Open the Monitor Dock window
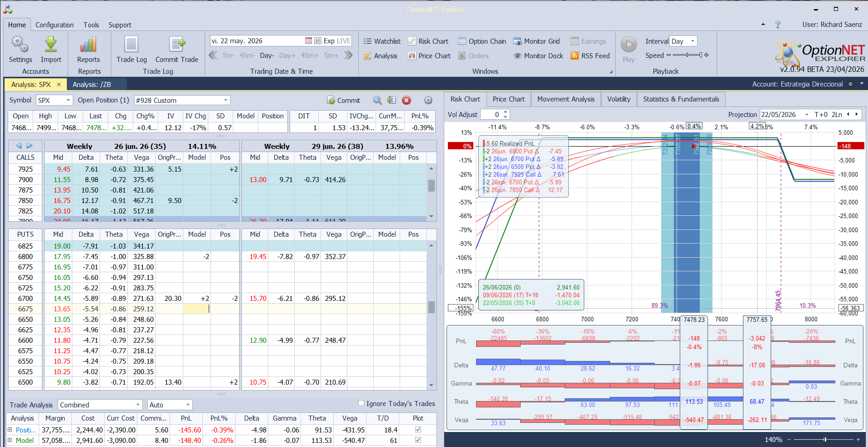868x447 pixels. [538, 56]
